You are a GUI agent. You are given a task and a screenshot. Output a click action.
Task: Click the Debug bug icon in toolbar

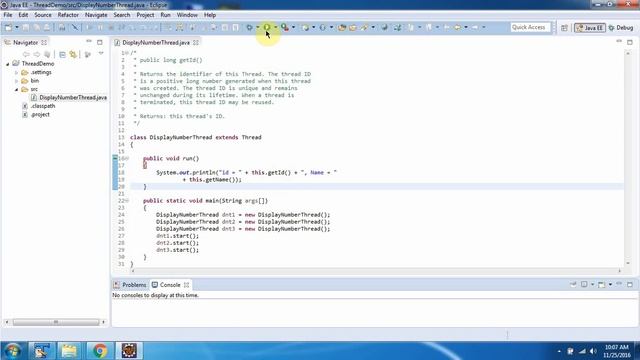click(x=249, y=27)
